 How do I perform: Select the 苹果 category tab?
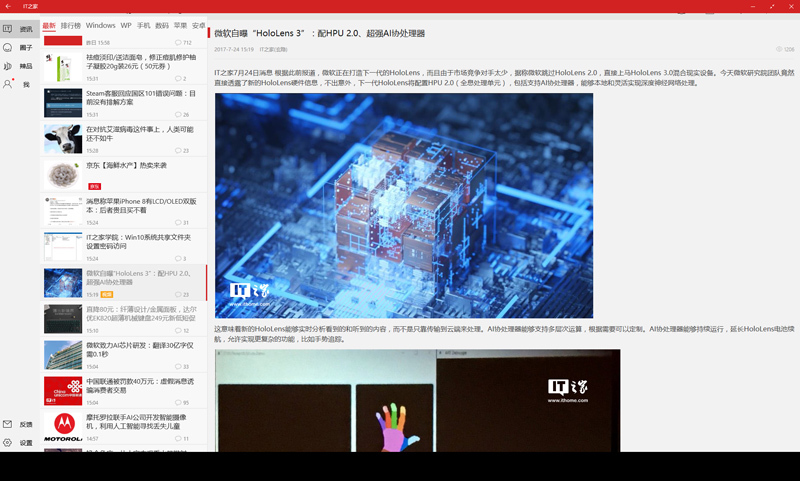click(x=180, y=25)
